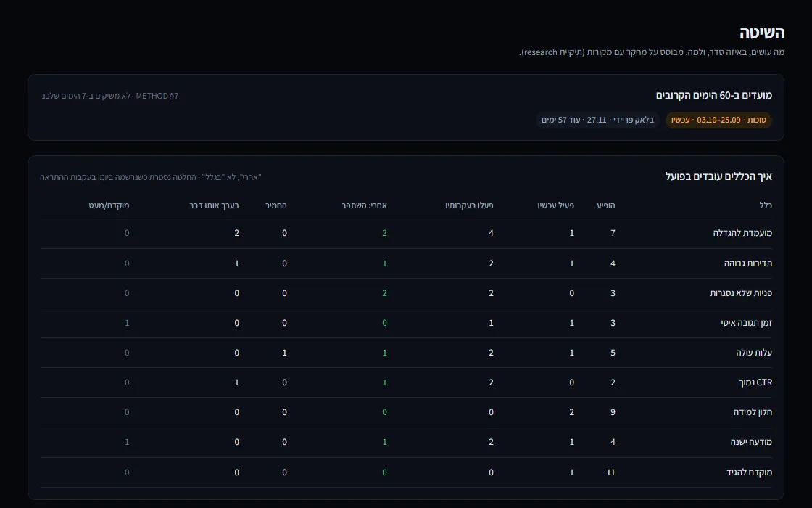Image resolution: width=812 pixels, height=508 pixels.
Task: Select the "מועמדת להגדלה" rule name
Action: click(742, 233)
